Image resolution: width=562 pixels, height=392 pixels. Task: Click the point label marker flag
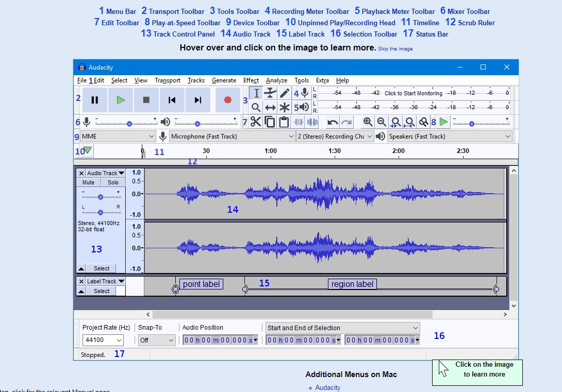click(176, 289)
